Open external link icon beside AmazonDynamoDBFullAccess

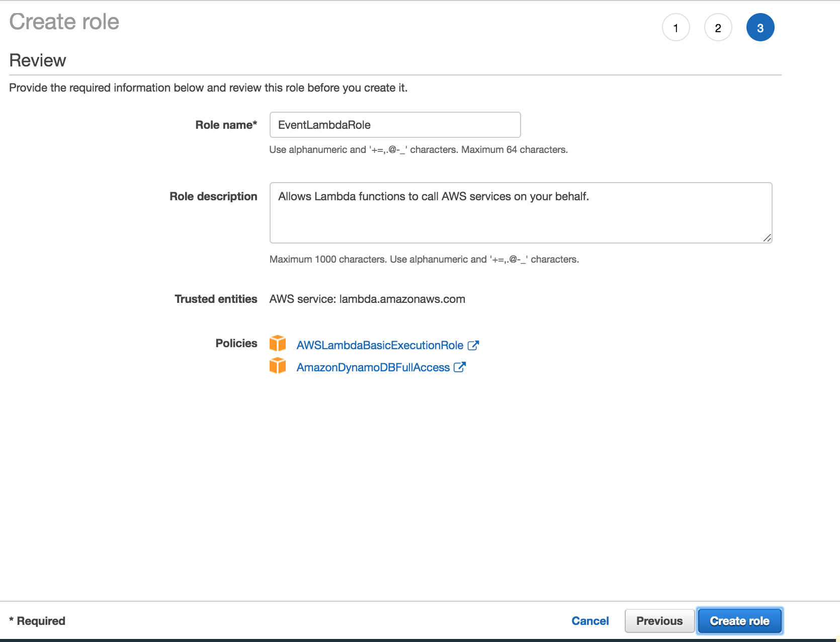tap(460, 367)
